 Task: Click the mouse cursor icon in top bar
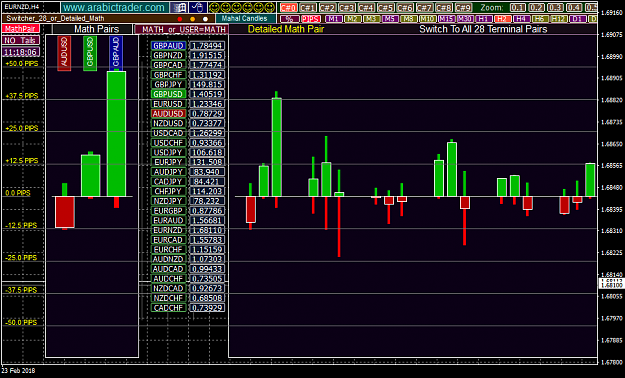point(197,7)
